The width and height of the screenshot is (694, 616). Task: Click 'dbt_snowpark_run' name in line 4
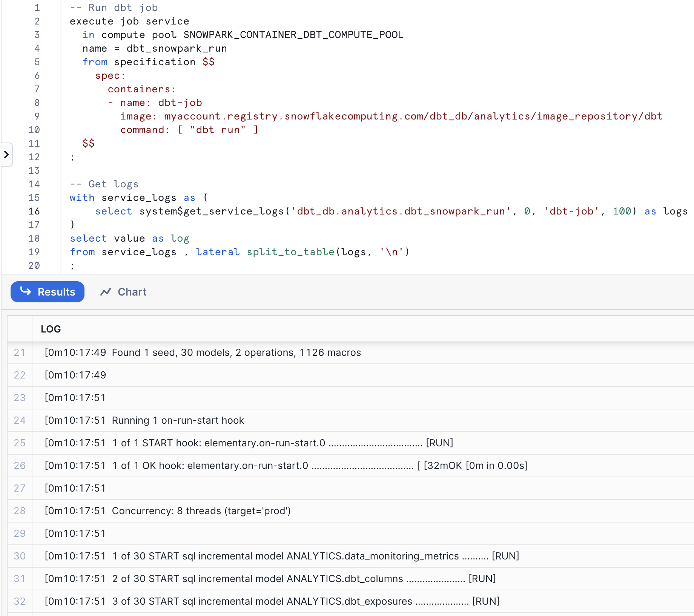coord(177,49)
